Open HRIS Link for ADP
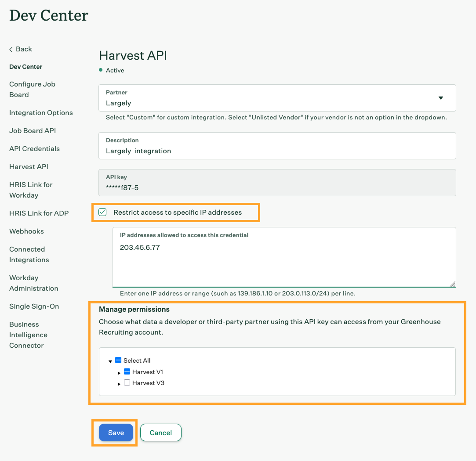The width and height of the screenshot is (476, 461). coord(39,213)
